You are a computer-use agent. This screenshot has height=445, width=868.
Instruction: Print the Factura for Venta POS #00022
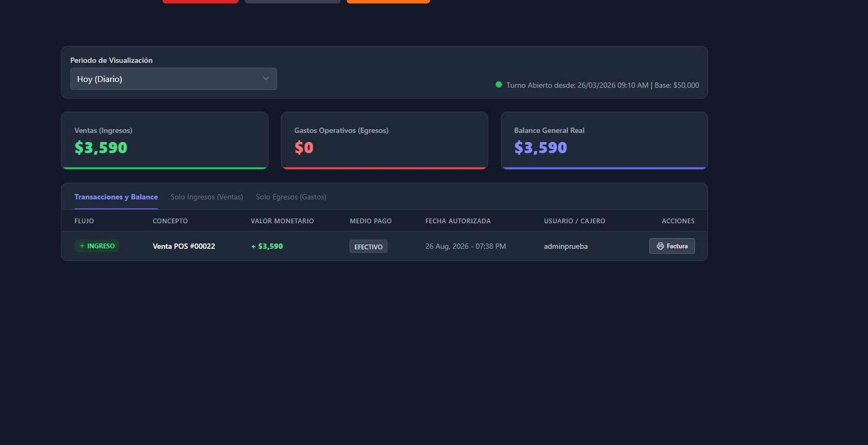[672, 246]
